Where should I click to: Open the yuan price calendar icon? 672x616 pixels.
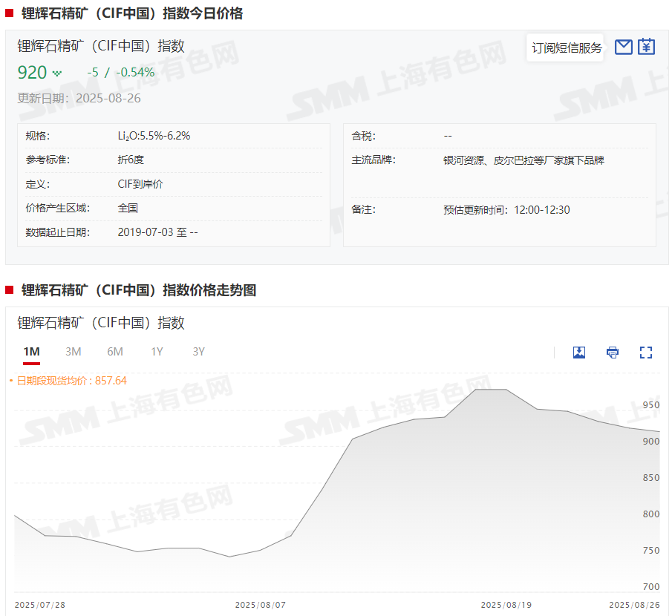647,47
